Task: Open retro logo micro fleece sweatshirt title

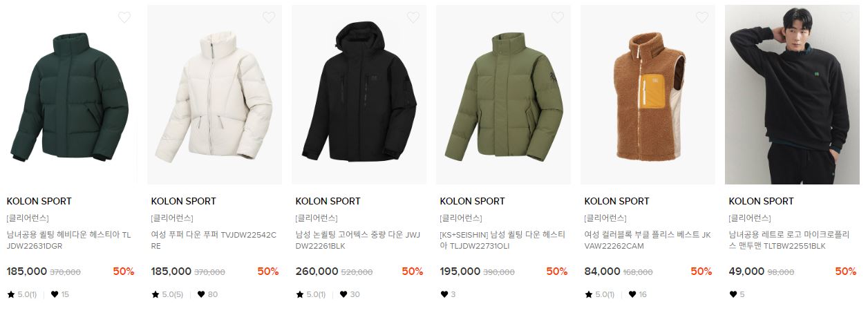Action: [791, 240]
